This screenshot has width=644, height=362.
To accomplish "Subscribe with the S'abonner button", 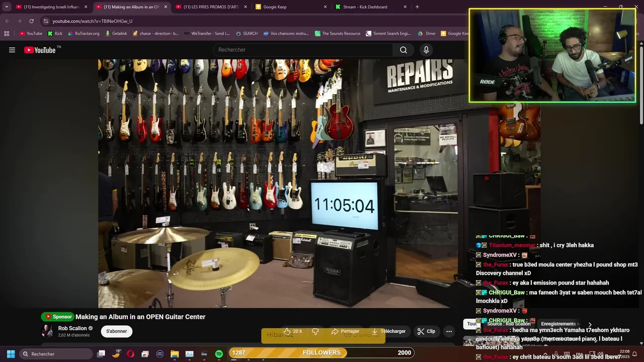I will coord(117,331).
